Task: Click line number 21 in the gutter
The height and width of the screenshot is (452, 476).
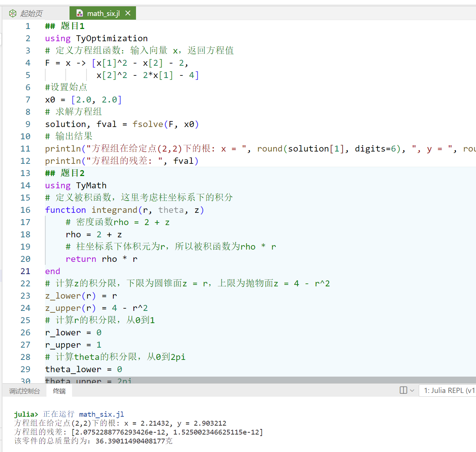Action: click(x=25, y=271)
